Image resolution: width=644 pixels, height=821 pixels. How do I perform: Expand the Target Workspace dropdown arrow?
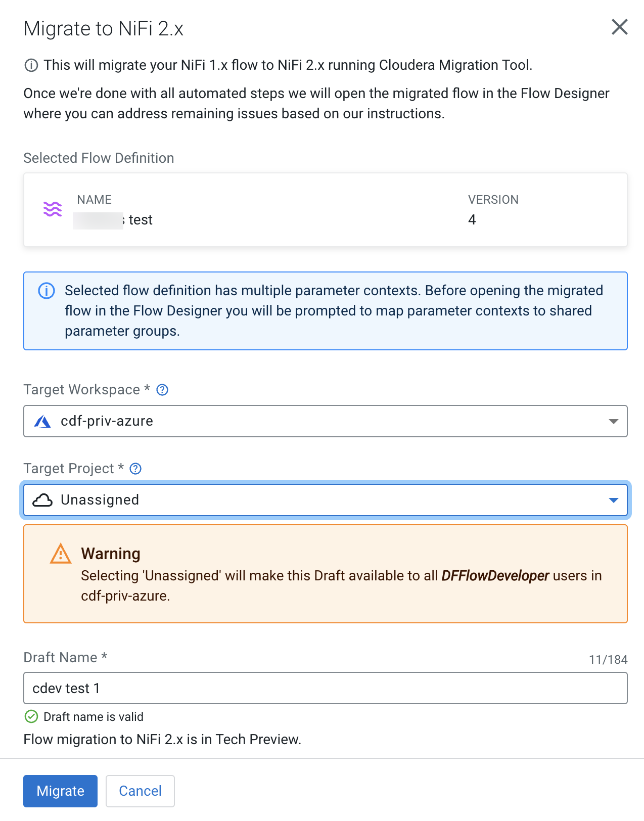(x=613, y=421)
